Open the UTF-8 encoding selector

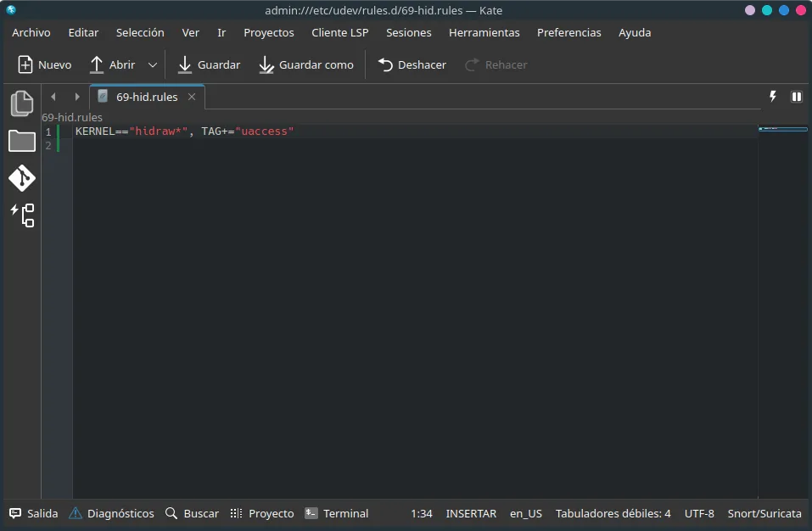tap(699, 513)
